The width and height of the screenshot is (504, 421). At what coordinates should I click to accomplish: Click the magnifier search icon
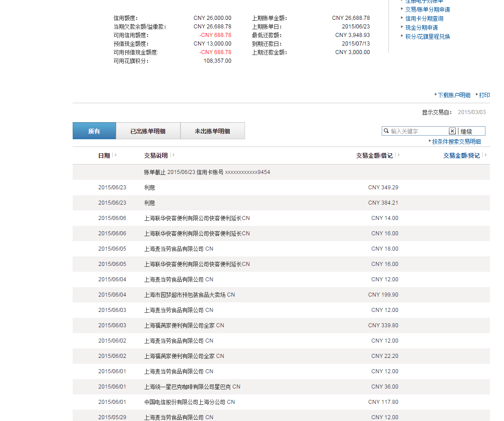click(386, 131)
